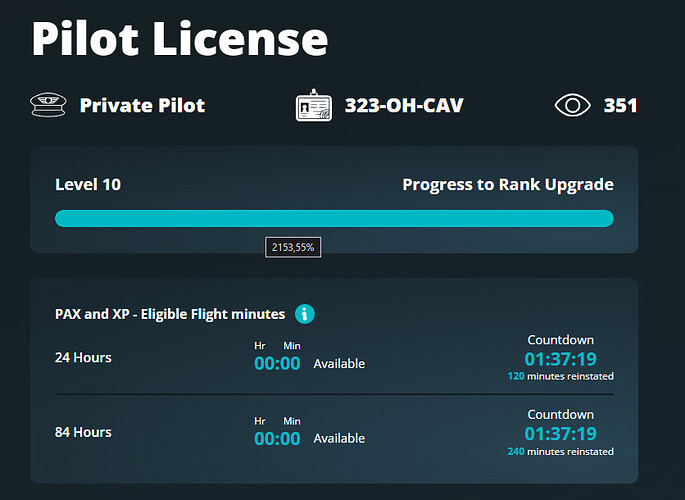Click the pilot cap icon
Image resolution: width=685 pixels, height=500 pixels.
tap(49, 105)
